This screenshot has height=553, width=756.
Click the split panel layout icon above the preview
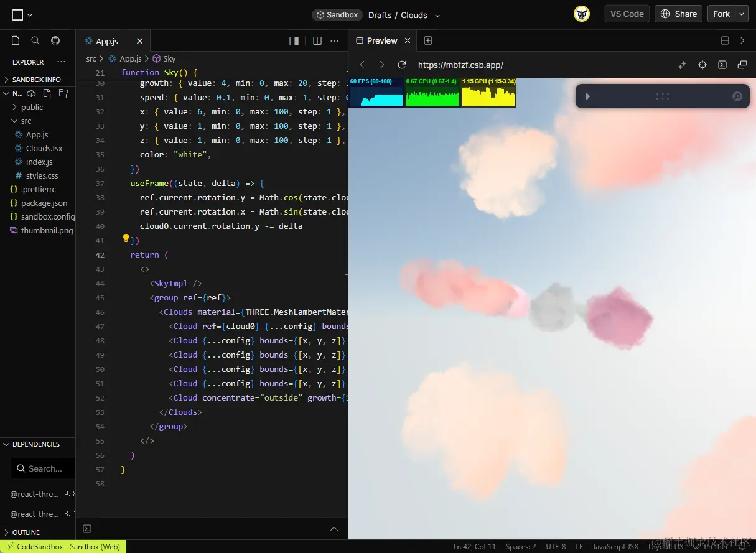[x=725, y=40]
